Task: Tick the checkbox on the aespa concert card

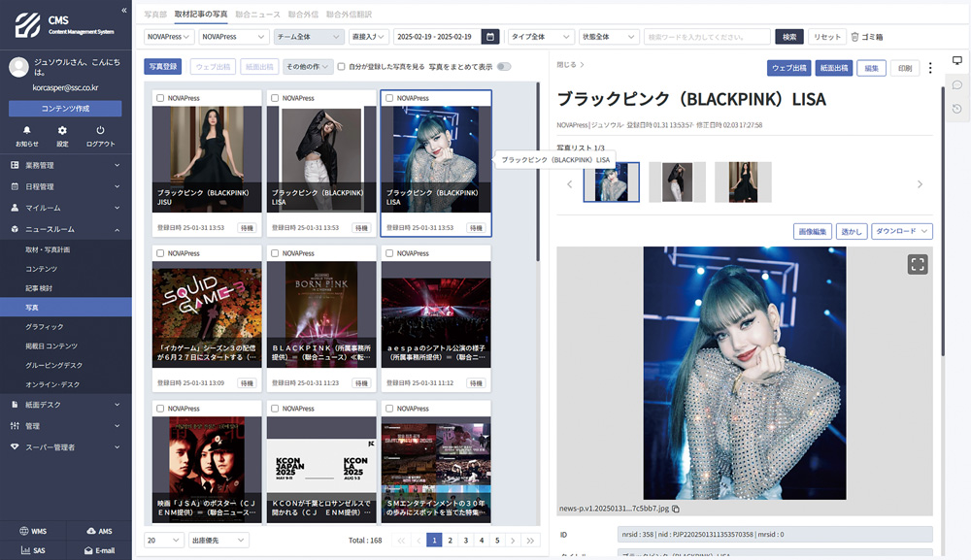Action: coord(389,253)
